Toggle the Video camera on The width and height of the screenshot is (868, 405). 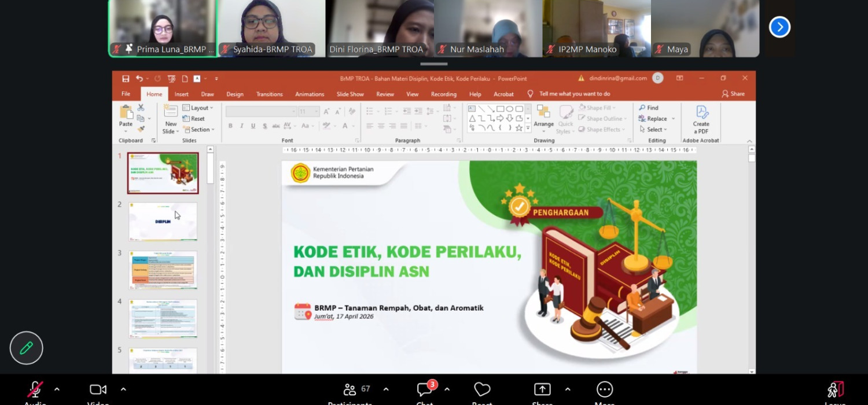pyautogui.click(x=98, y=389)
